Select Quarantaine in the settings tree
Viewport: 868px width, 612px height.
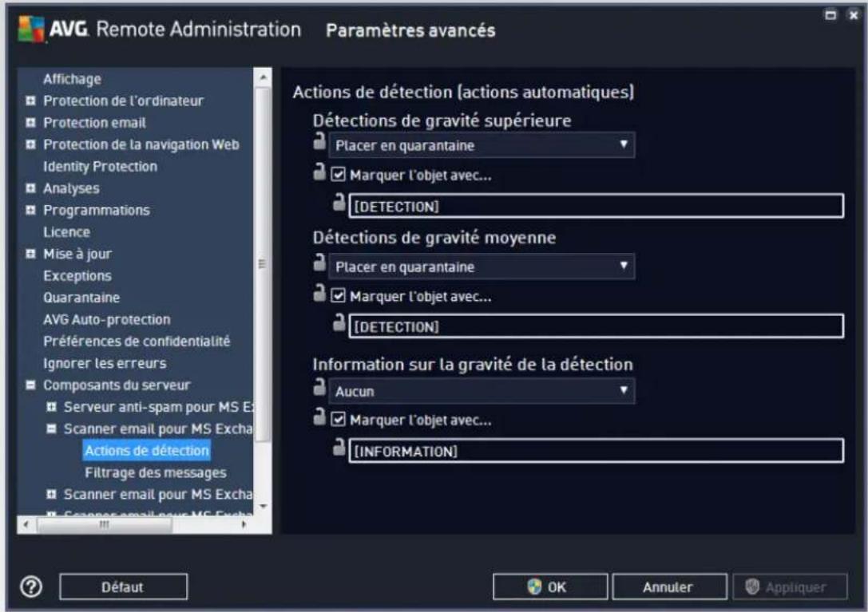pos(81,298)
